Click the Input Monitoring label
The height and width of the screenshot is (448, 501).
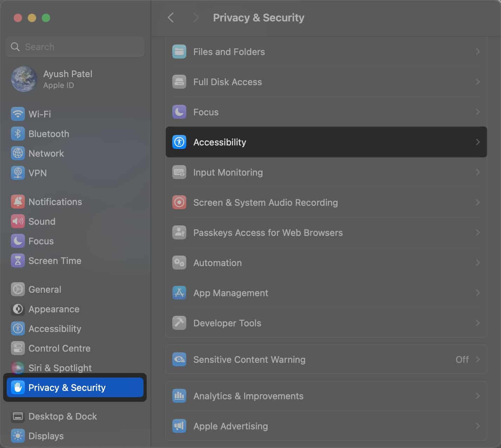click(228, 172)
